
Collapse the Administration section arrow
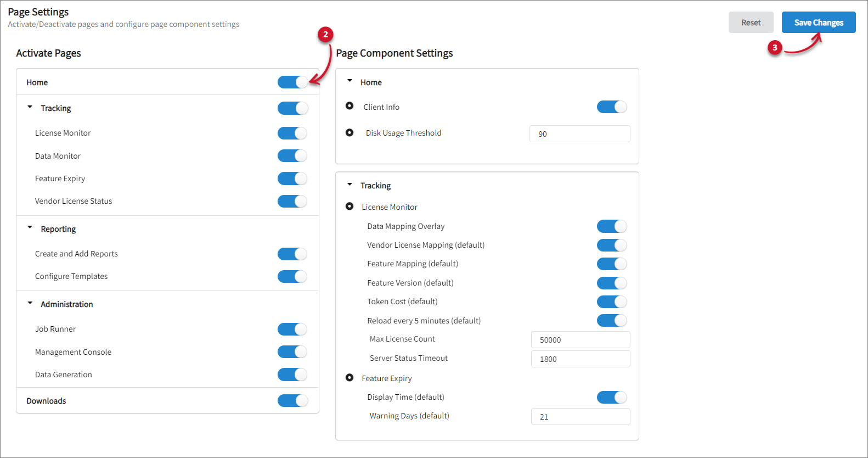tap(30, 303)
